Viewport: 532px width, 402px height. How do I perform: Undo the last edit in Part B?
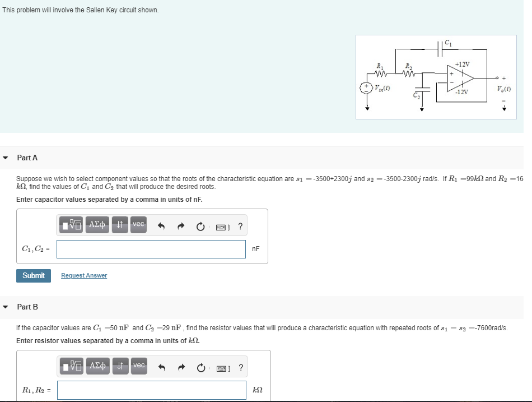161,367
